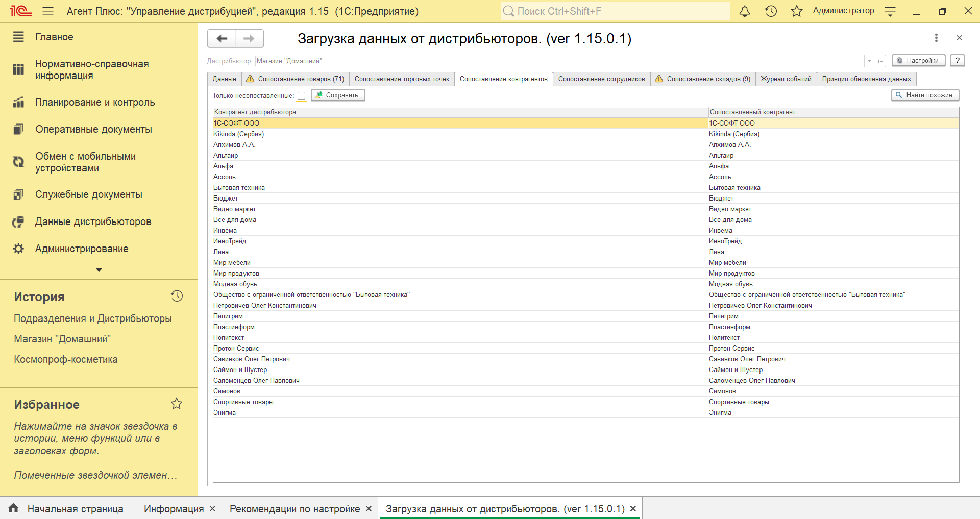Open Начальная страница home tab

[67, 508]
